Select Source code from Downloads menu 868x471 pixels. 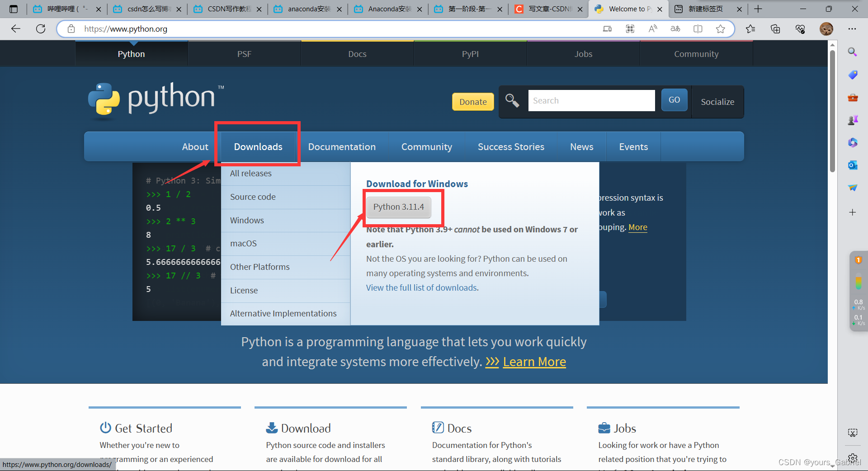tap(286, 197)
